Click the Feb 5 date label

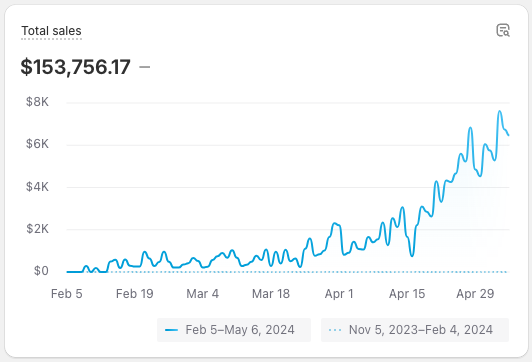click(x=66, y=294)
